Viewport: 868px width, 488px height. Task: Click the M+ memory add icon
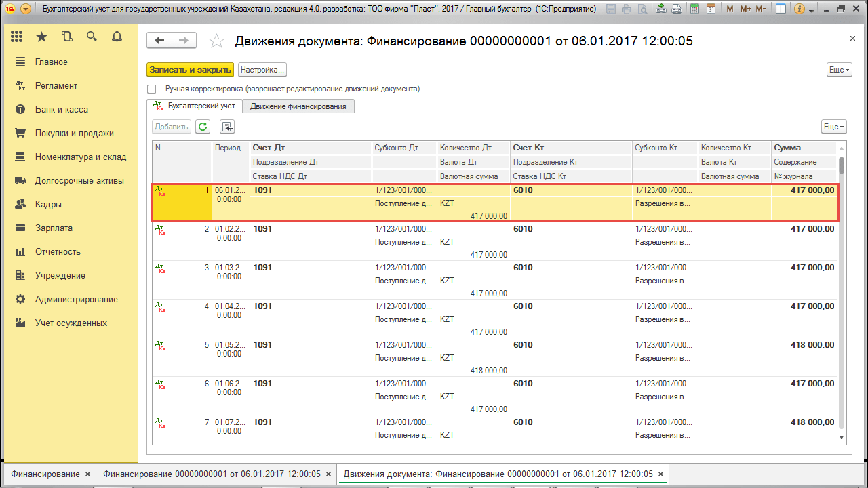[746, 9]
